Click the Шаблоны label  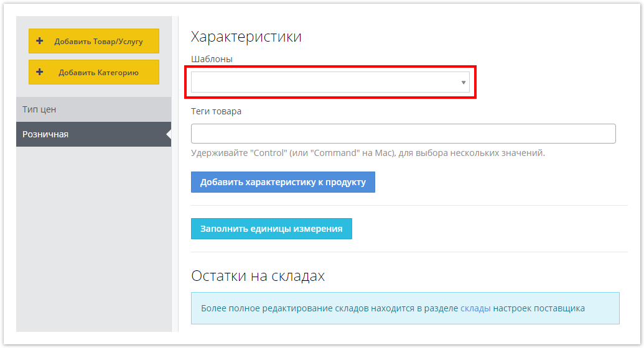click(x=212, y=59)
